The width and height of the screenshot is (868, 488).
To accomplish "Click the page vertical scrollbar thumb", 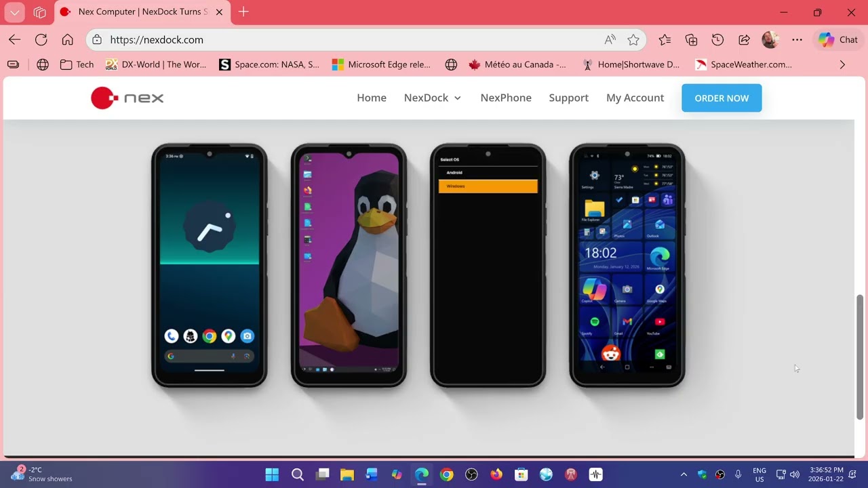I will pos(861,357).
